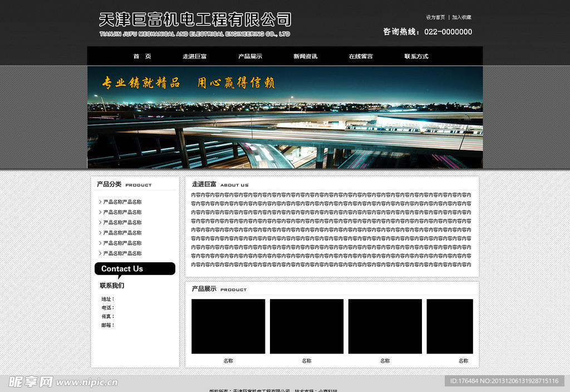Select 在线留言 in the navigation bar

[x=361, y=56]
